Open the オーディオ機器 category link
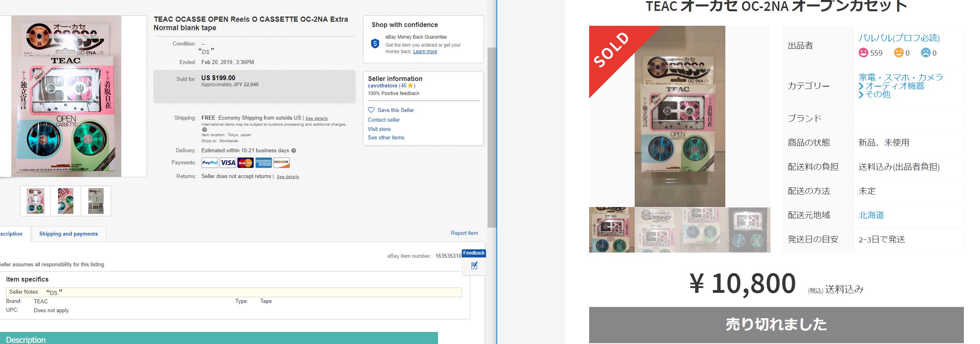Viewport: 980px width, 344px height. [x=895, y=86]
